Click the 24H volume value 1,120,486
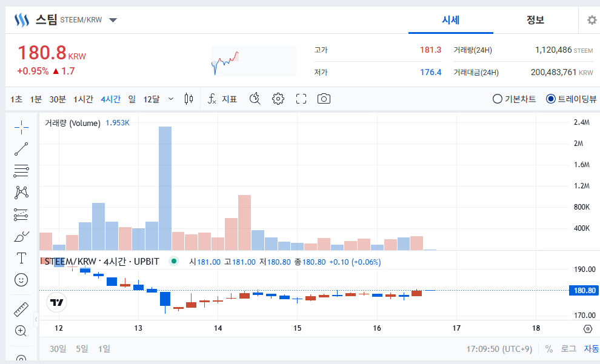 pos(553,50)
